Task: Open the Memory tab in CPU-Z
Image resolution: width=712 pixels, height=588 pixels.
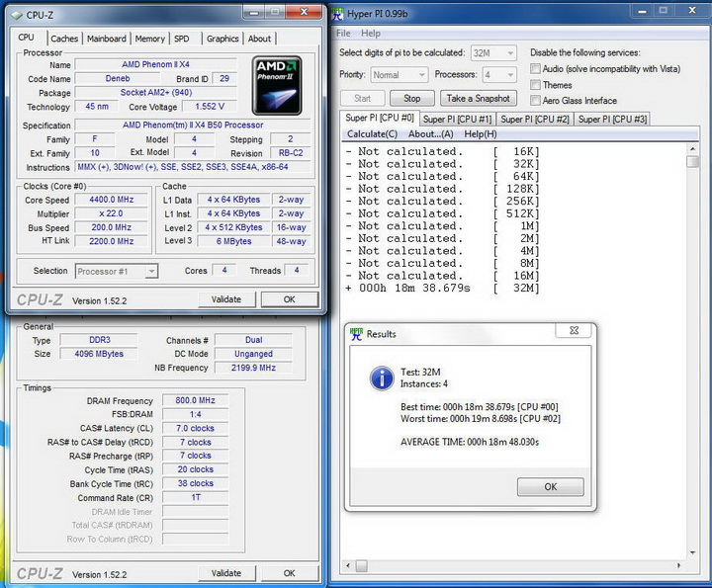Action: pos(150,39)
